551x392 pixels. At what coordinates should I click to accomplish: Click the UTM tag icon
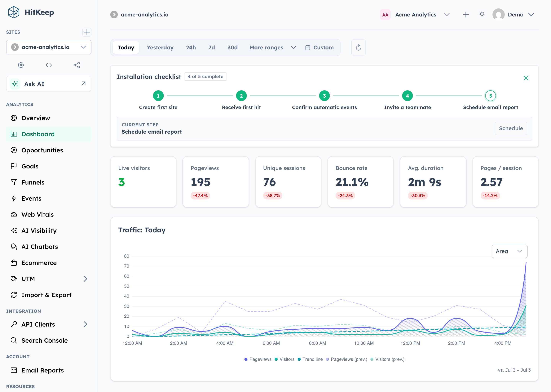(x=14, y=279)
